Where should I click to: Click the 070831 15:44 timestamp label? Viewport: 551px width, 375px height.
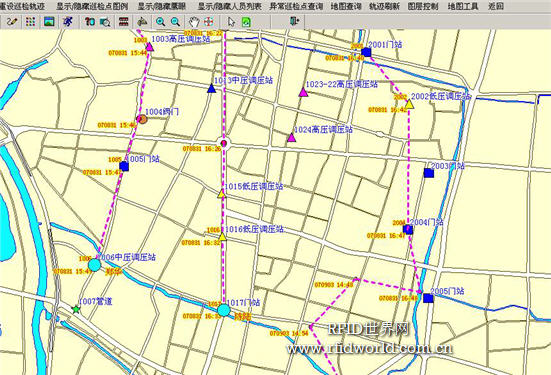[128, 53]
